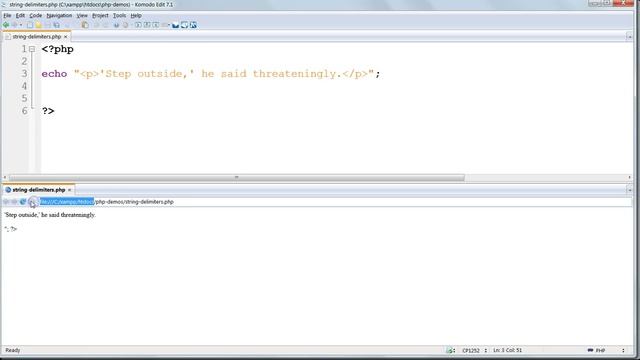Toggle the right pane visibility icon
This screenshot has width=640, height=360.
point(193,25)
